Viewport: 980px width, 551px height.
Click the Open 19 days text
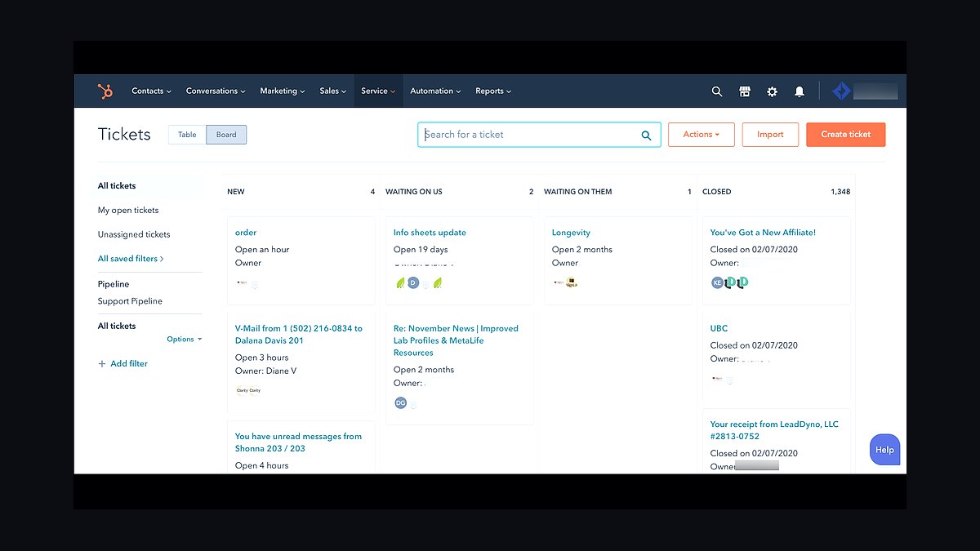pos(421,250)
